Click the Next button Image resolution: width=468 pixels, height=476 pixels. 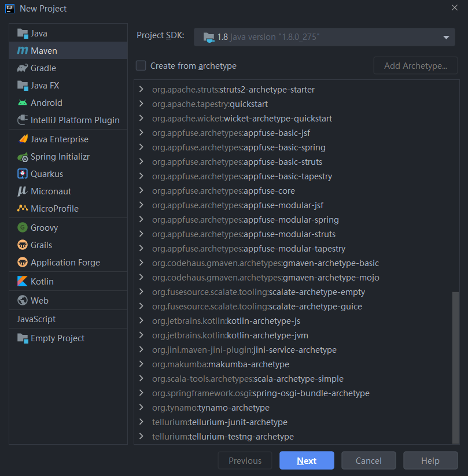click(x=307, y=460)
